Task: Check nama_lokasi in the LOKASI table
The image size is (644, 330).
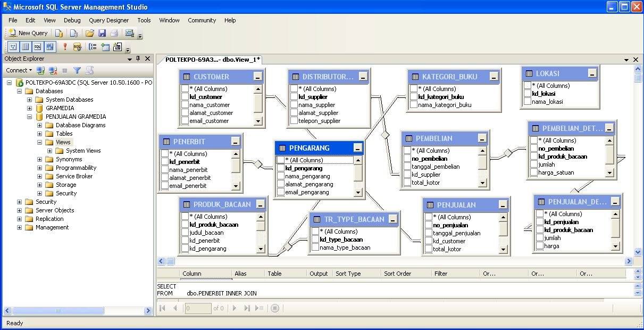Action: [528, 101]
